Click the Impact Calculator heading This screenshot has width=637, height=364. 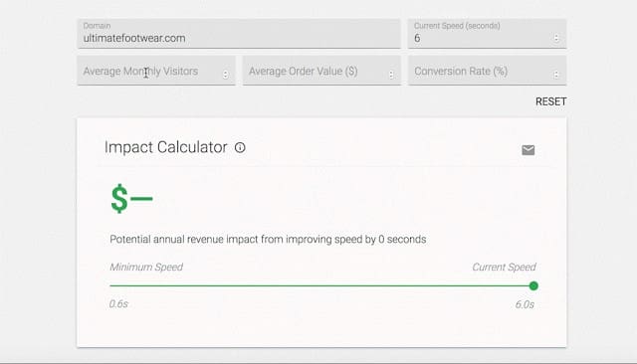point(166,147)
